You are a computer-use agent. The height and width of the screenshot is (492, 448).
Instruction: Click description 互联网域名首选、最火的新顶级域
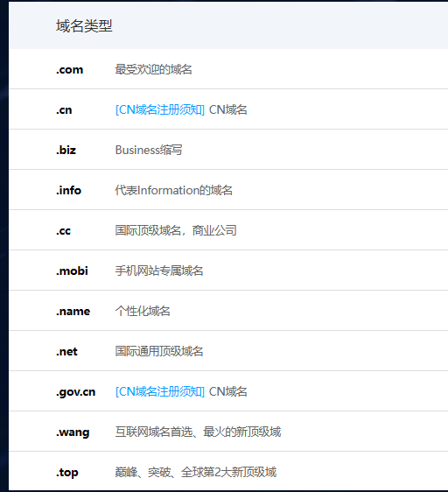pyautogui.click(x=198, y=432)
